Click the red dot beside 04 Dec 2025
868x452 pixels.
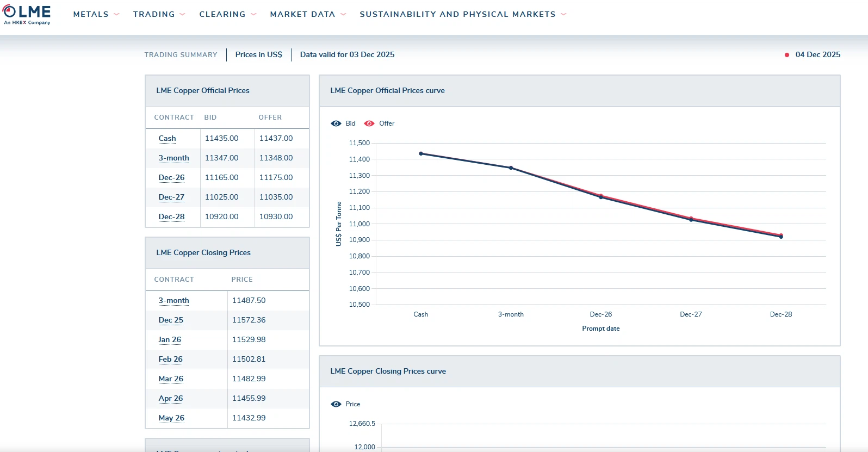point(787,55)
